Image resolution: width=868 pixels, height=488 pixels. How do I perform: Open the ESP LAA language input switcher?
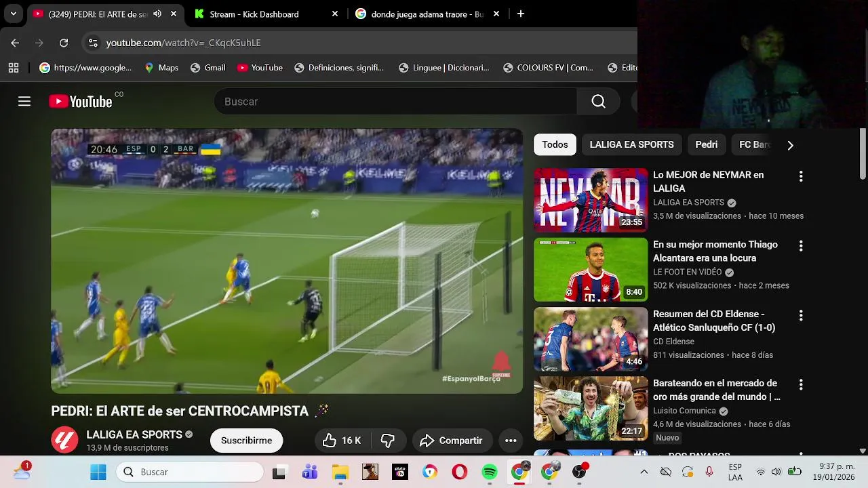pos(735,472)
